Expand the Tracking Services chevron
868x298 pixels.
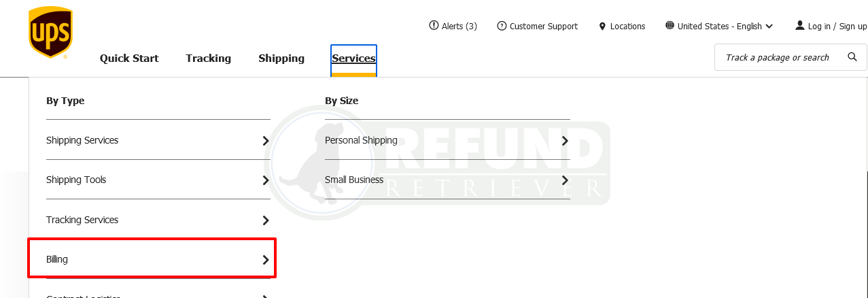tap(266, 220)
